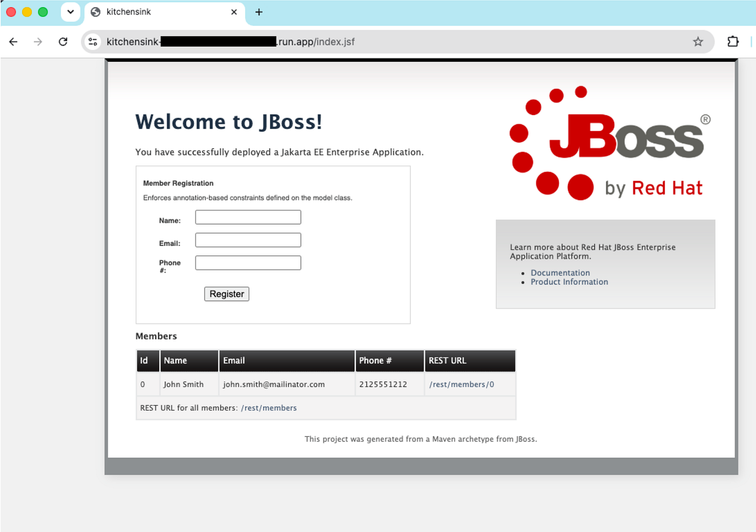This screenshot has height=532, width=756.
Task: View site information icon in address bar
Action: click(93, 42)
